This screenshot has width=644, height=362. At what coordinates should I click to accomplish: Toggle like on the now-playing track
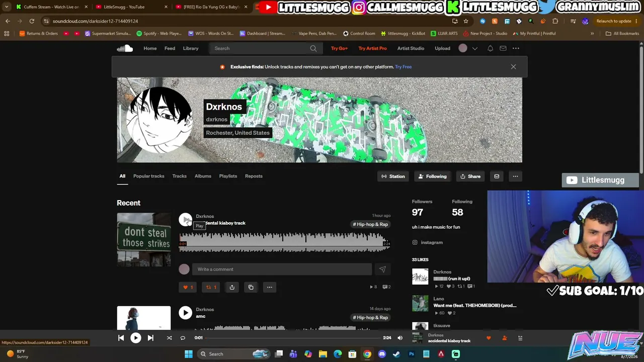pos(489,338)
